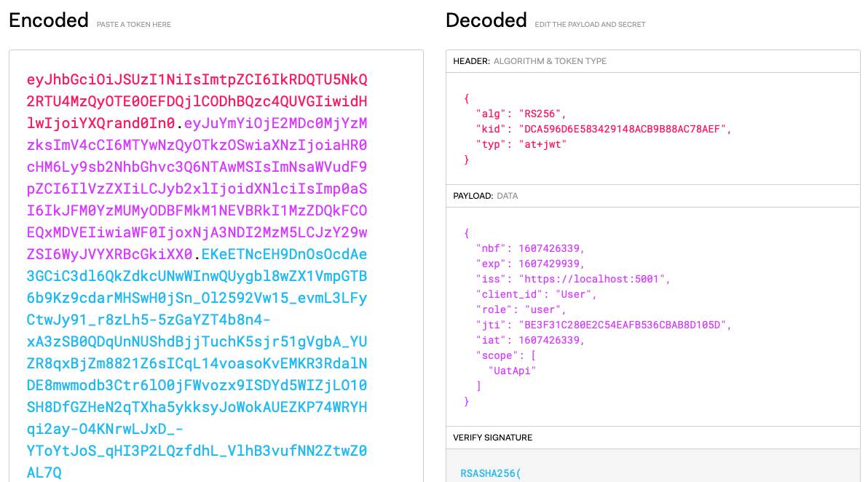Click the Decoded heading

486,20
